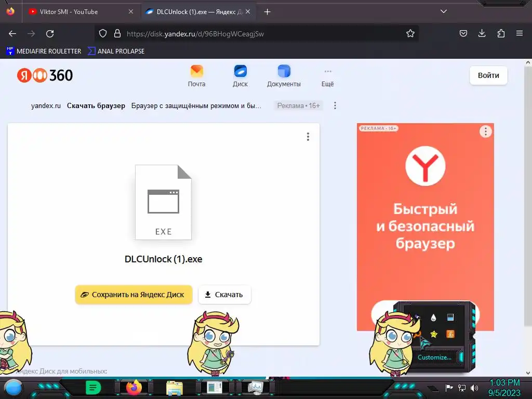Open the green notes app on taskbar
Screen dimensions: 532x399
click(93, 388)
